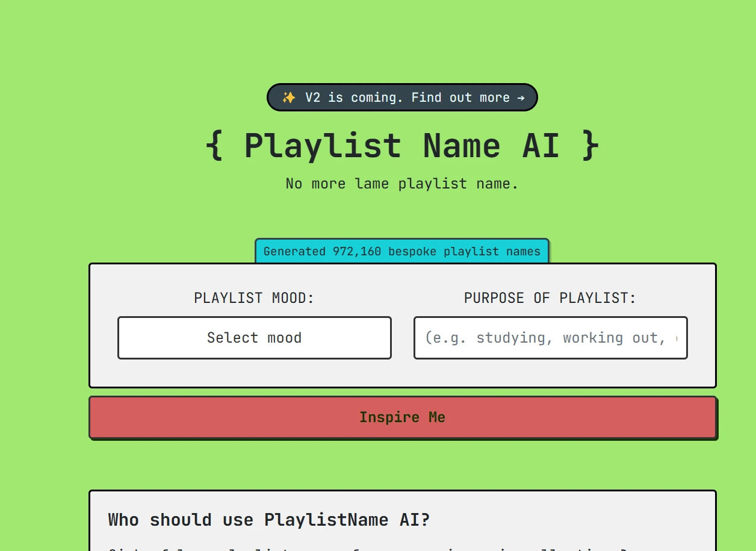Focus the purpose of playlist input field
The width and height of the screenshot is (756, 551).
click(x=550, y=338)
